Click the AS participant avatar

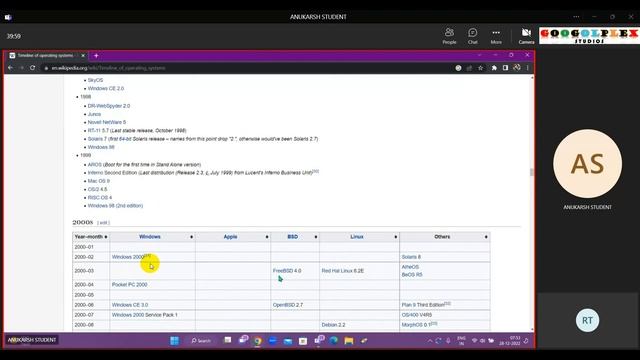[587, 164]
